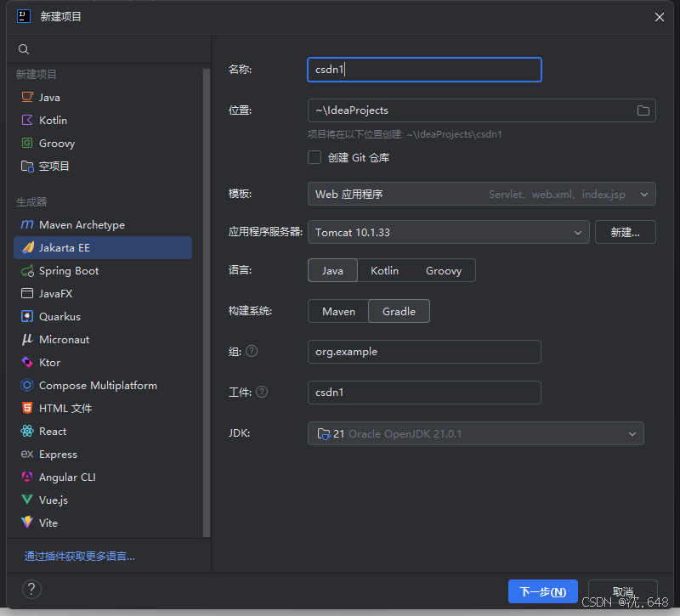
Task: Click the 组 org.example input field
Action: coord(424,352)
